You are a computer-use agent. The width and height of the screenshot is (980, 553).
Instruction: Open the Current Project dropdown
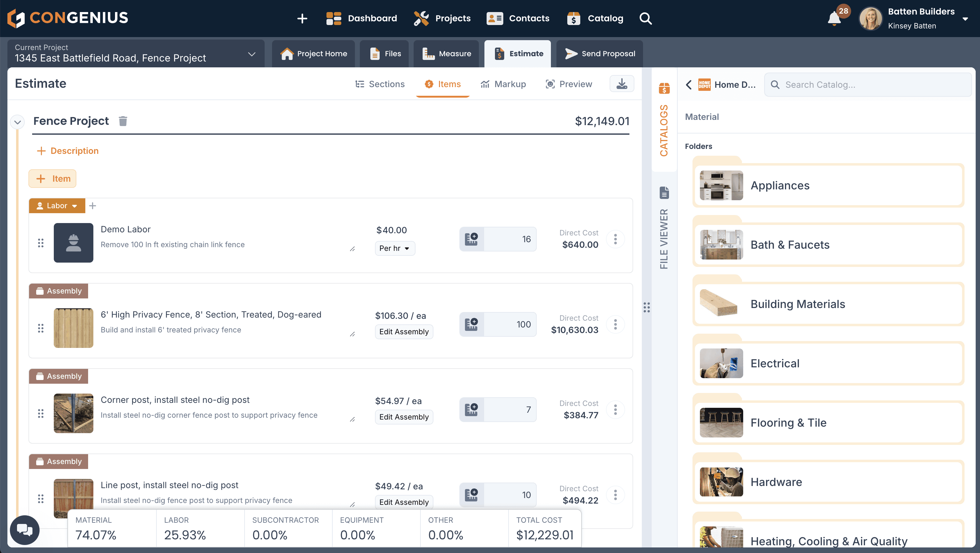pos(136,53)
